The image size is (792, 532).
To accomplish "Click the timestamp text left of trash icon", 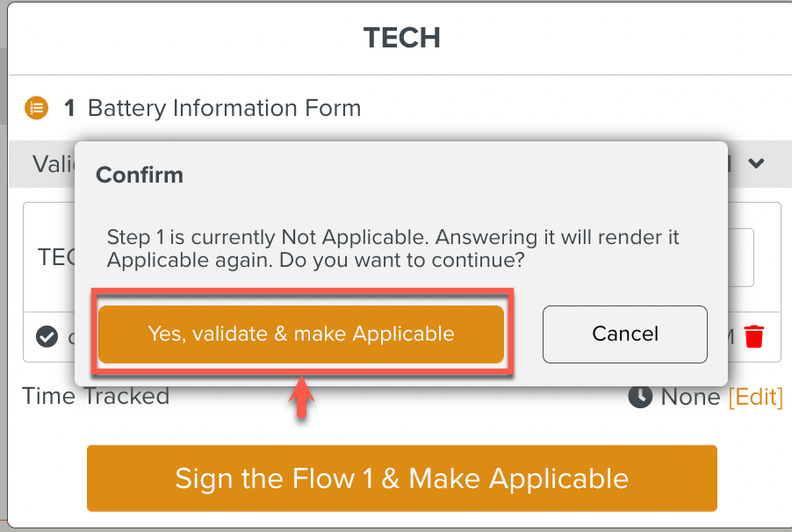I will point(731,336).
